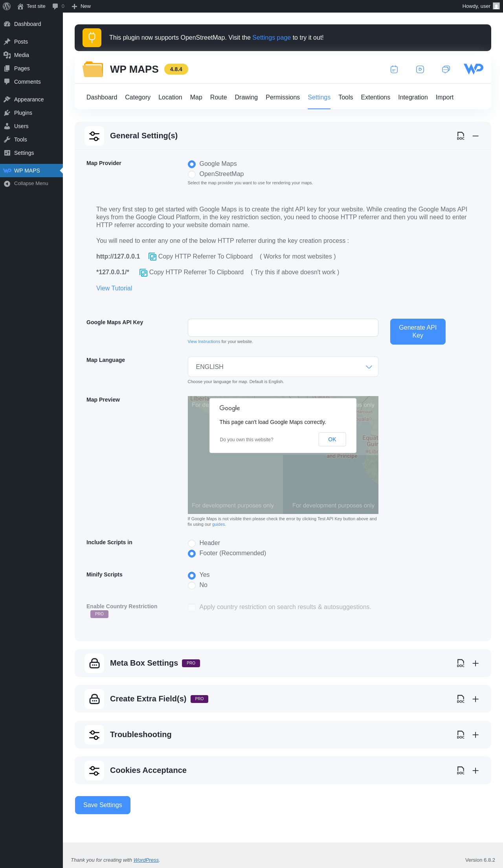Open General Settings documentation DOC icon
Screen dimensions: 503x868
461,136
